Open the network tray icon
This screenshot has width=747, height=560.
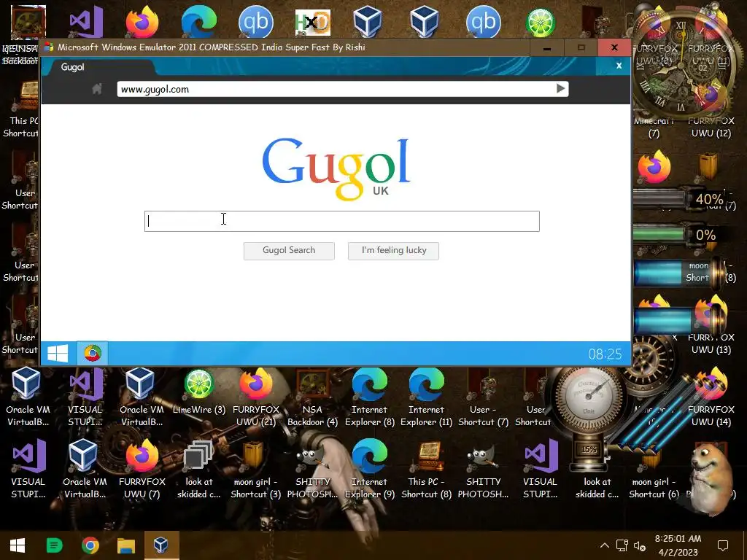[622, 545]
